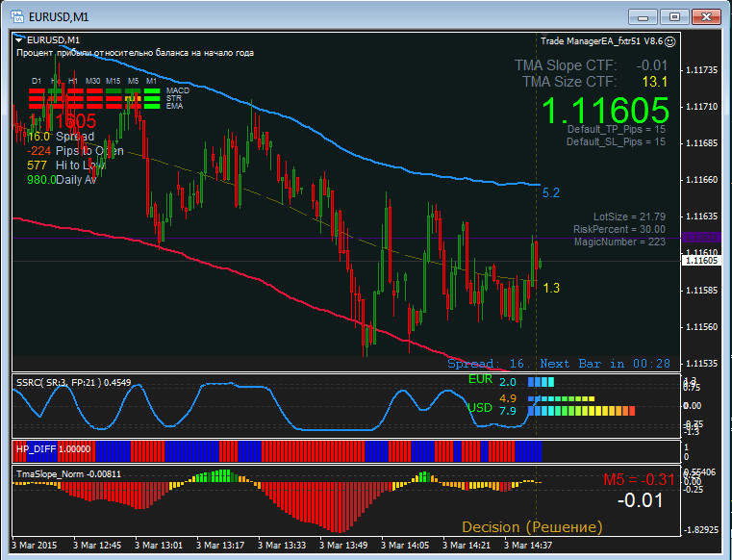Viewport: 732px width, 560px height.
Task: Click the SSRC( SR:3, FP:21 ) 0.4549 label
Action: [x=74, y=383]
